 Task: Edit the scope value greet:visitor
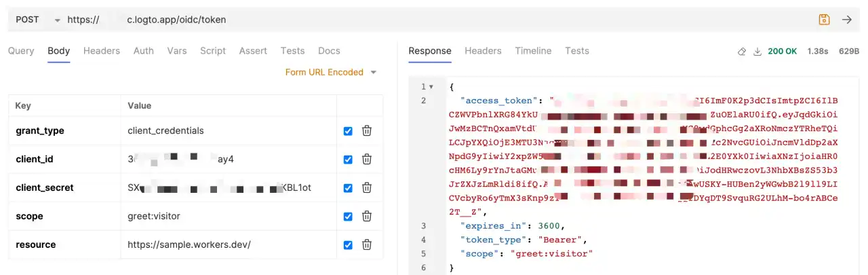[x=155, y=216]
